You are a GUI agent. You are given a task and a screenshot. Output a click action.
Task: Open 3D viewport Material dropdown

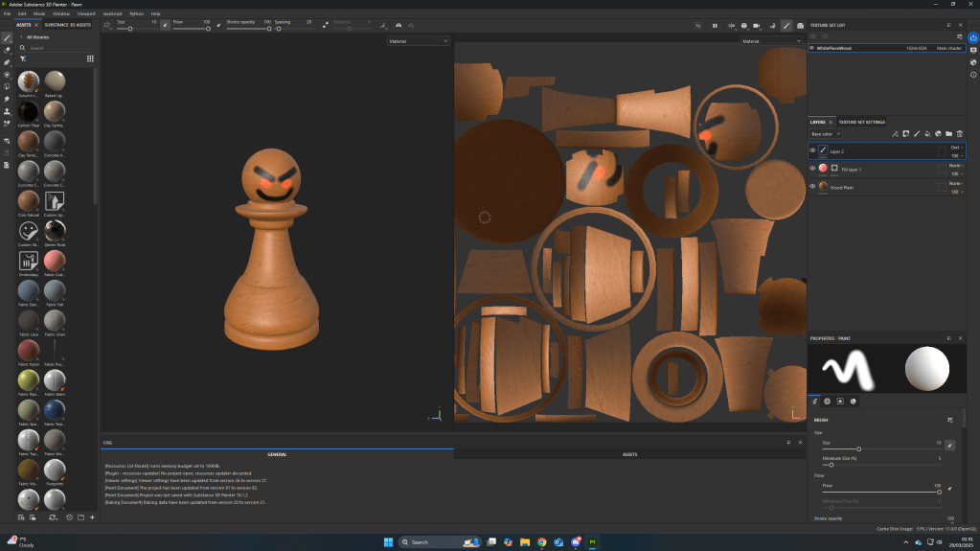pos(419,41)
